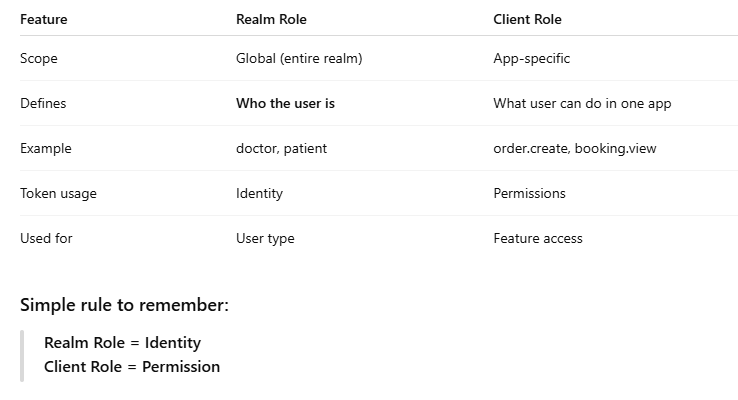Select the Defines row label
The height and width of the screenshot is (400, 738).
[x=43, y=104]
